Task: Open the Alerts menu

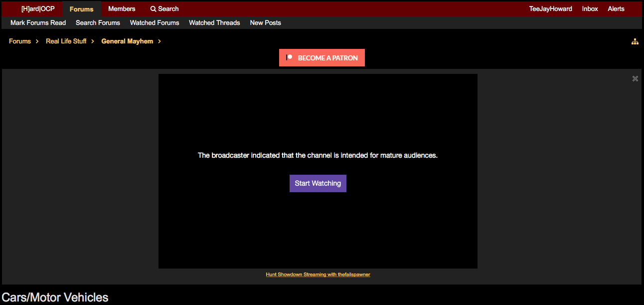Action: point(616,9)
